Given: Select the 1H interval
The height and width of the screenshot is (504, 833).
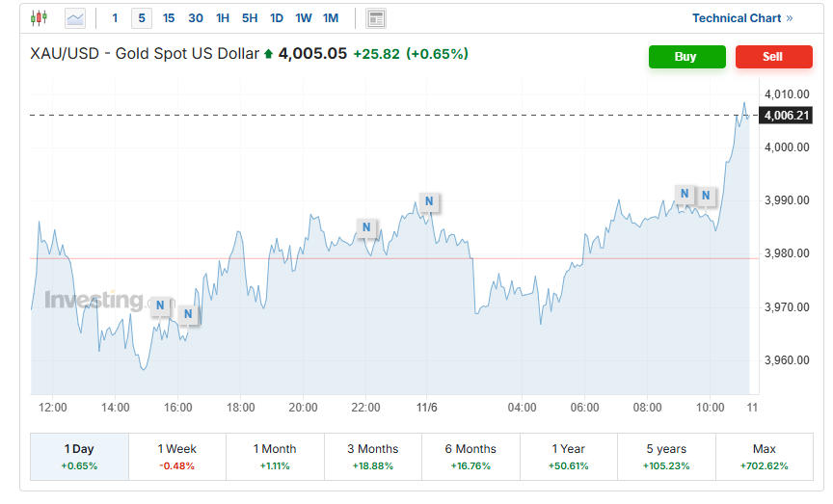Looking at the screenshot, I should click(x=223, y=18).
